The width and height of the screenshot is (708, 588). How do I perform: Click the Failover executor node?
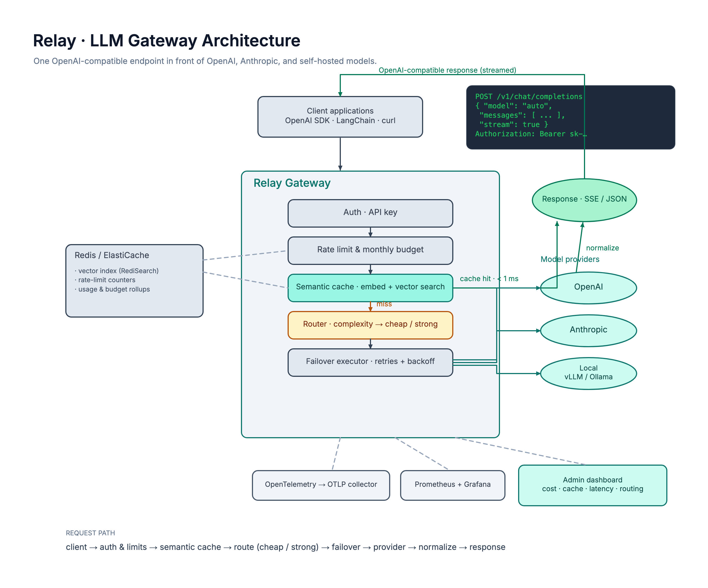click(370, 362)
